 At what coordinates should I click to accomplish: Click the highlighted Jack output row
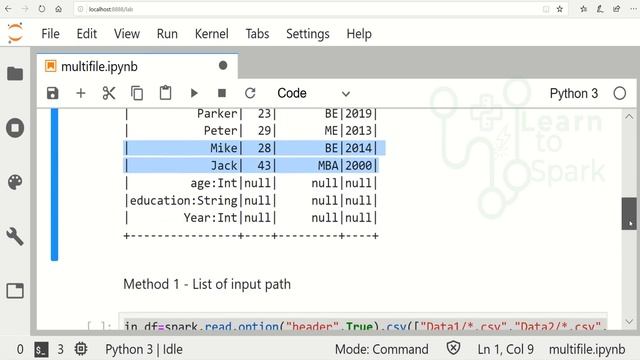pyautogui.click(x=251, y=165)
